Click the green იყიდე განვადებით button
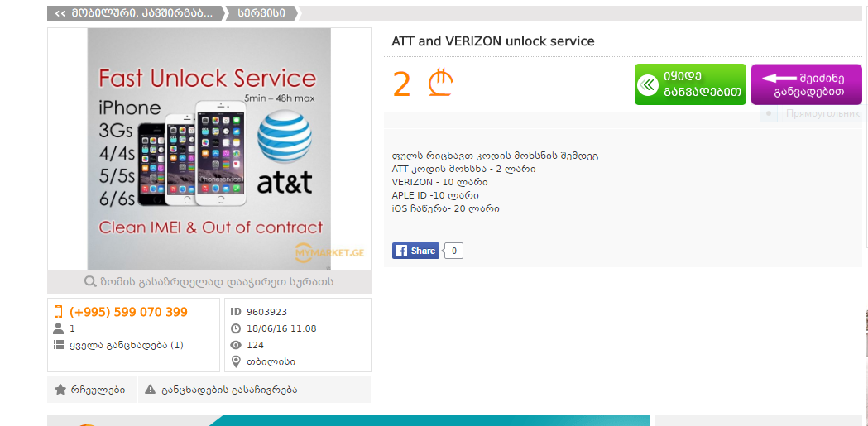868x426 pixels. [x=690, y=84]
